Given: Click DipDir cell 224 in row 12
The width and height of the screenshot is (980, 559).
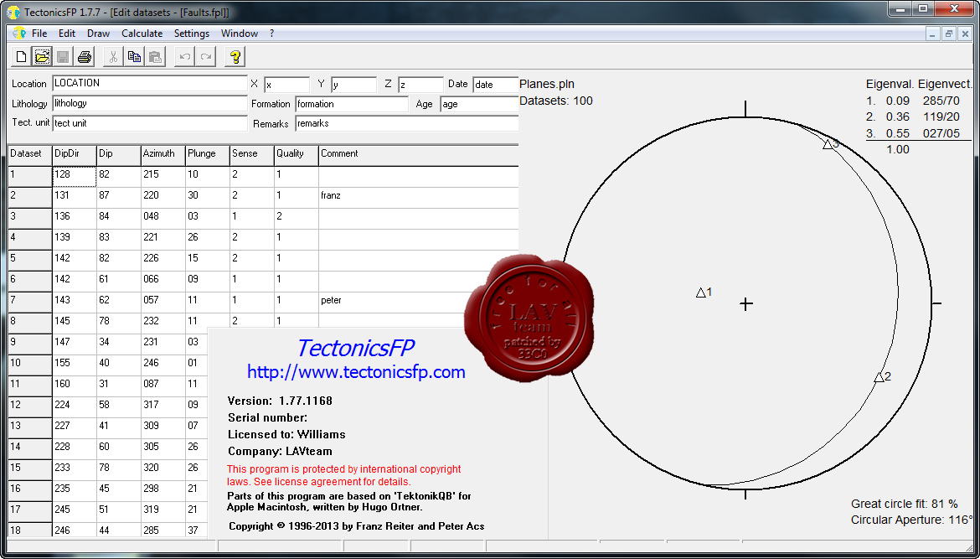Looking at the screenshot, I should tap(74, 406).
